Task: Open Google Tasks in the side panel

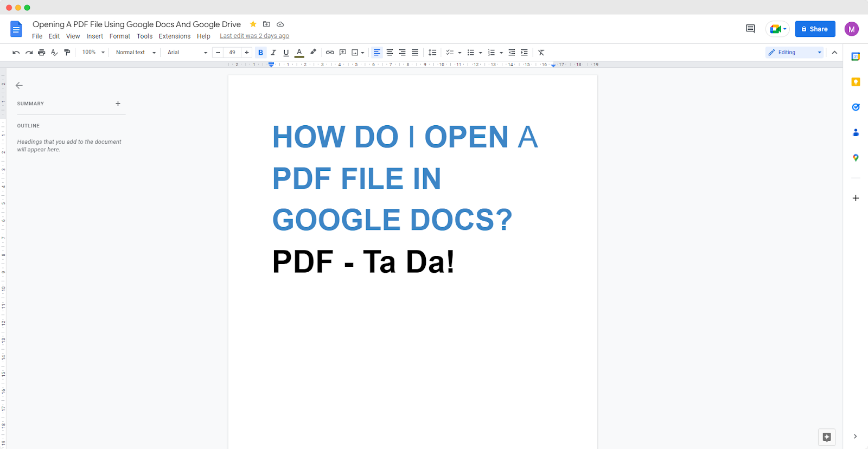Action: point(856,107)
